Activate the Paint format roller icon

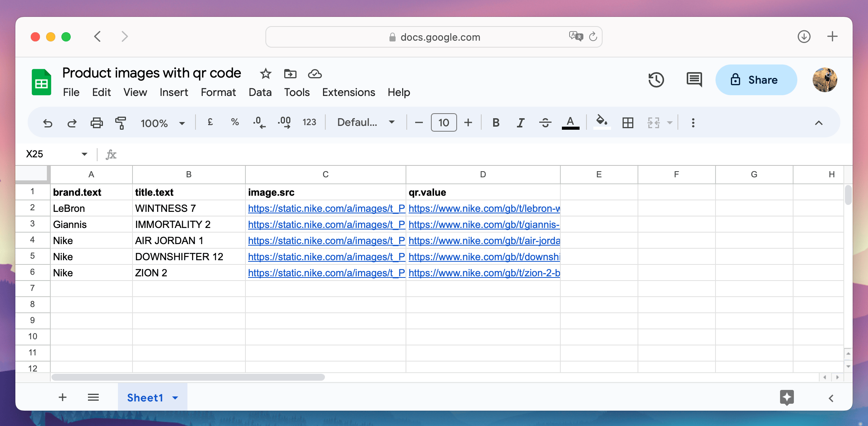[x=121, y=123]
